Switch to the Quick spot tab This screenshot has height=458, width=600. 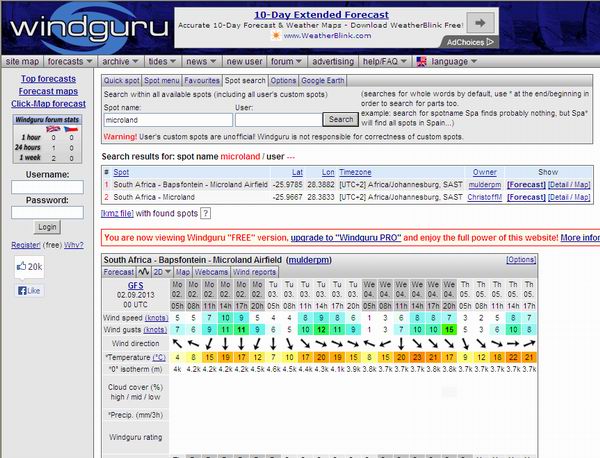(121, 81)
